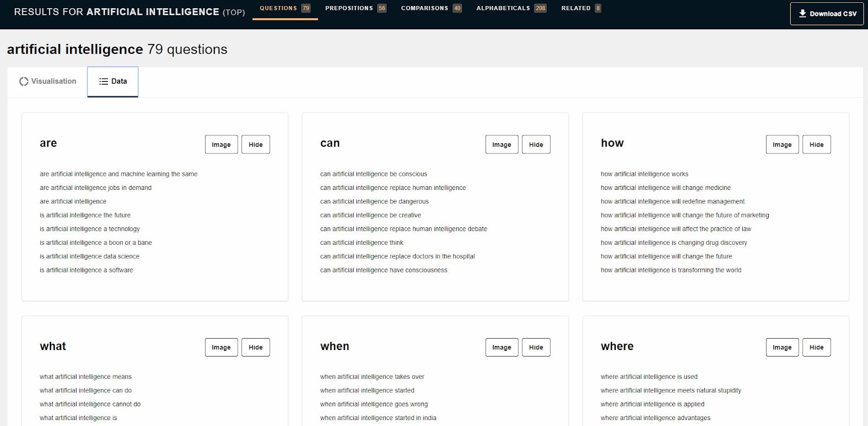868x426 pixels.
Task: Click "is artificial intelligence the future"
Action: (x=85, y=215)
